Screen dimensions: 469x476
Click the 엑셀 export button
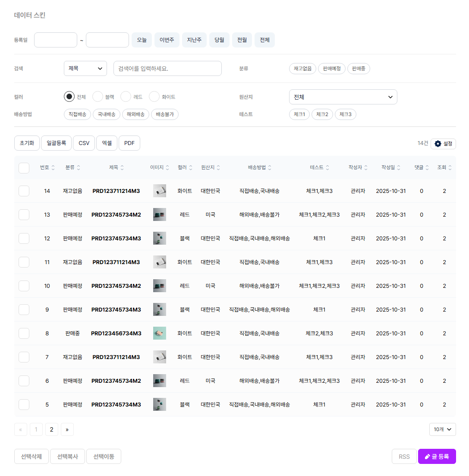(x=107, y=143)
